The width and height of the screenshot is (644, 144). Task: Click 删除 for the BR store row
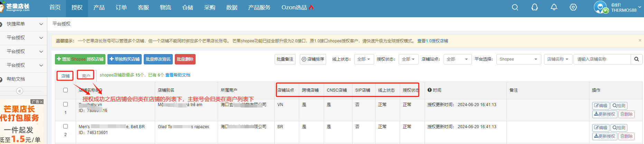click(x=626, y=136)
